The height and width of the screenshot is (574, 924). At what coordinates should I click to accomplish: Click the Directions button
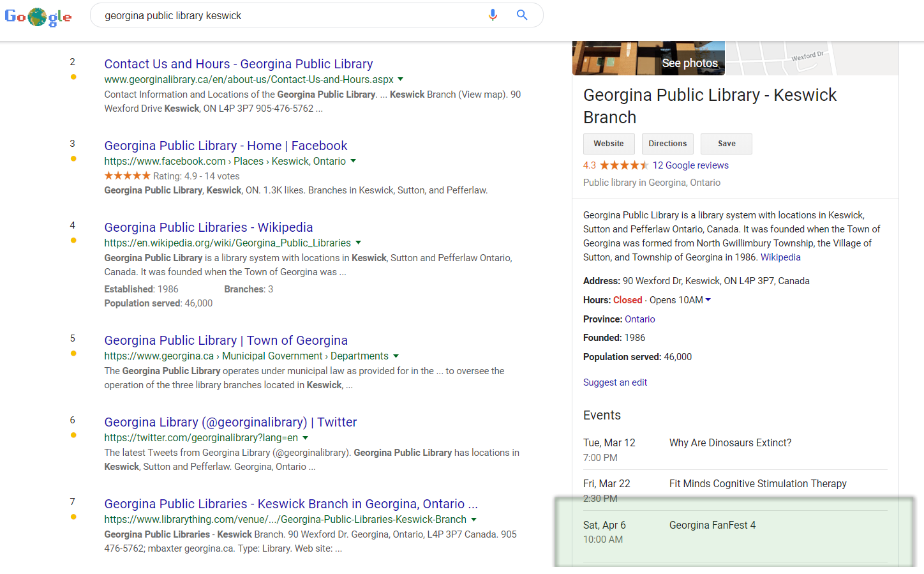click(x=667, y=144)
